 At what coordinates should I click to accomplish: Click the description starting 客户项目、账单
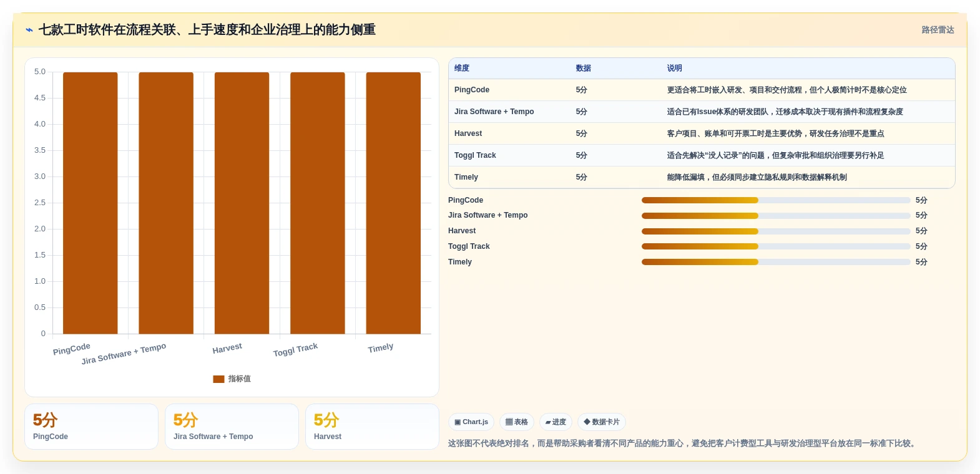tap(775, 133)
